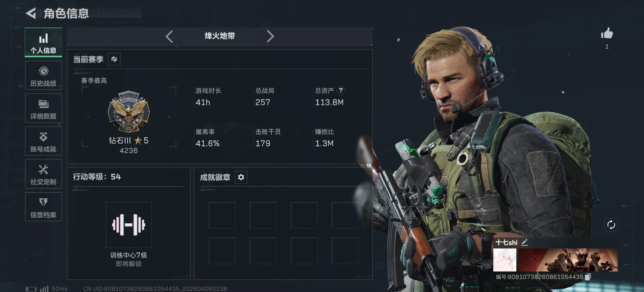This screenshot has height=292, width=644.
Task: Select the first empty achievement badge slot
Action: [222, 215]
